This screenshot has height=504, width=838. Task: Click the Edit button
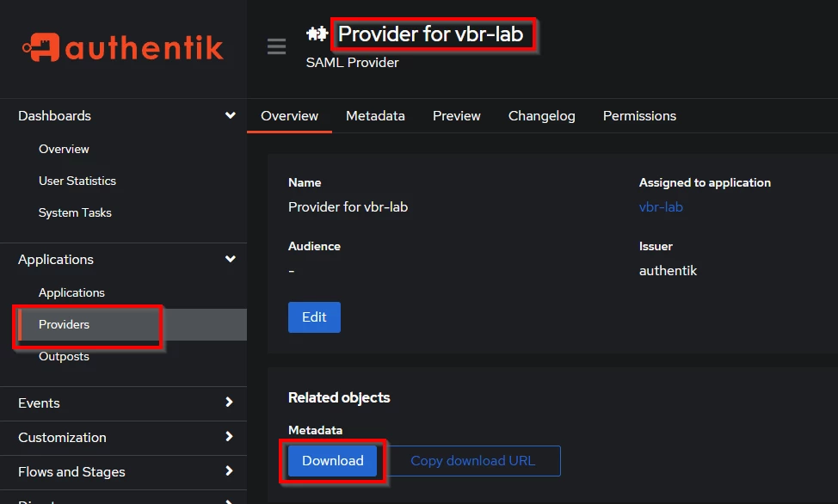click(x=314, y=317)
